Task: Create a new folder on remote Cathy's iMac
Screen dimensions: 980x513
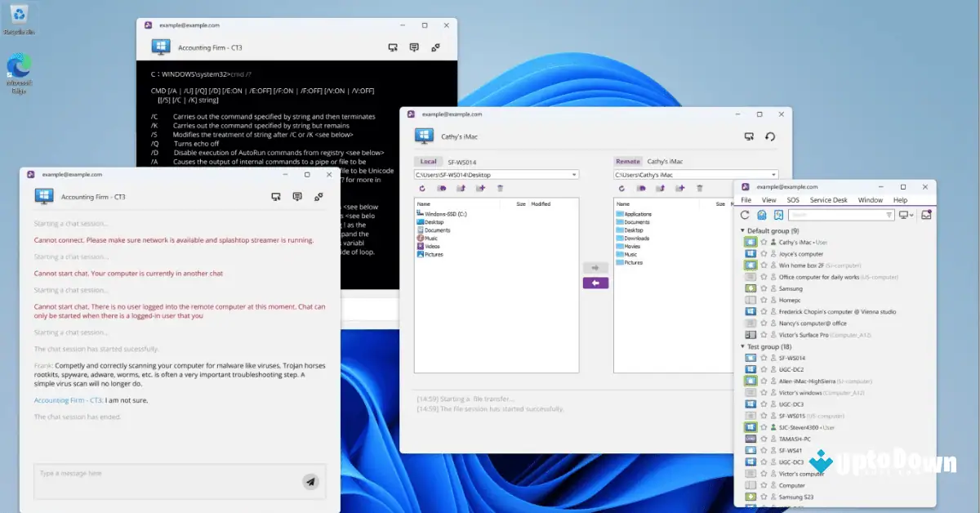Action: tap(681, 188)
